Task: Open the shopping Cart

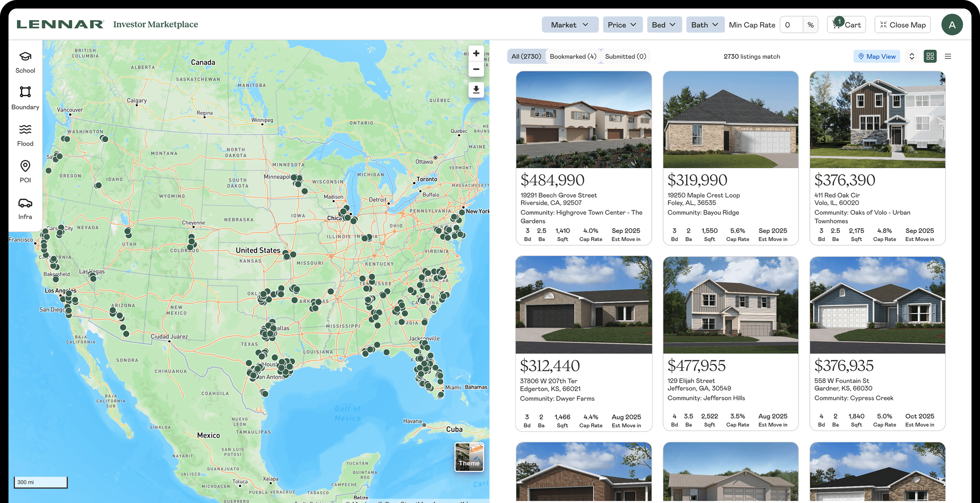Action: click(x=846, y=25)
